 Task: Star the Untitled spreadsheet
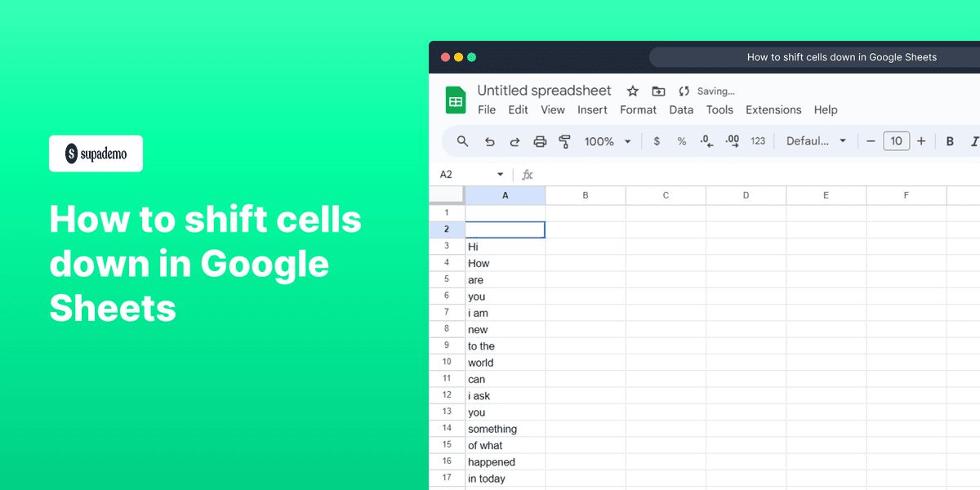tap(632, 91)
